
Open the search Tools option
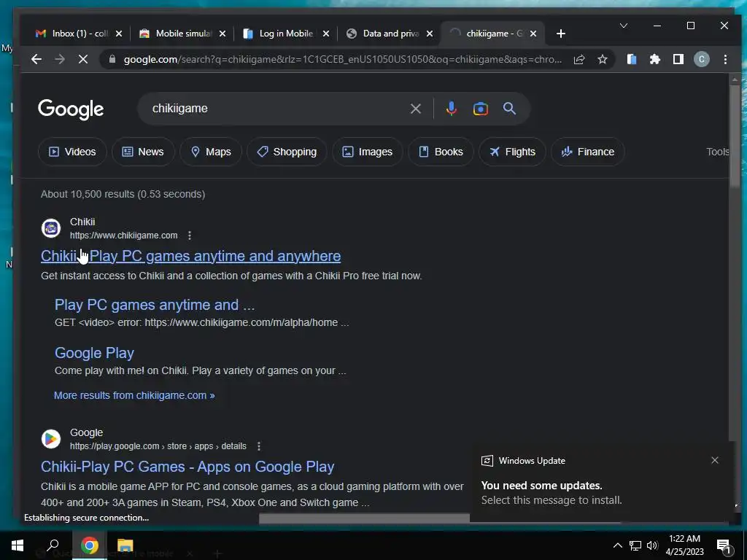click(x=717, y=152)
